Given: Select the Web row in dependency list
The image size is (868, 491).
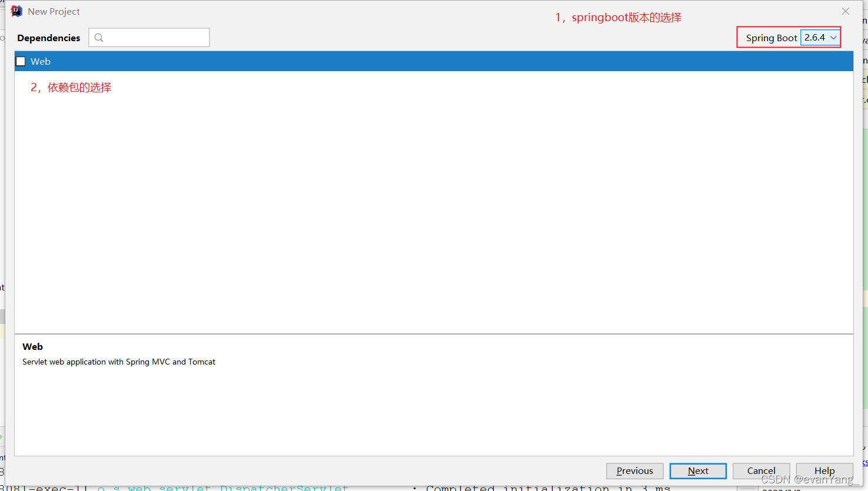Looking at the screenshot, I should pyautogui.click(x=434, y=61).
